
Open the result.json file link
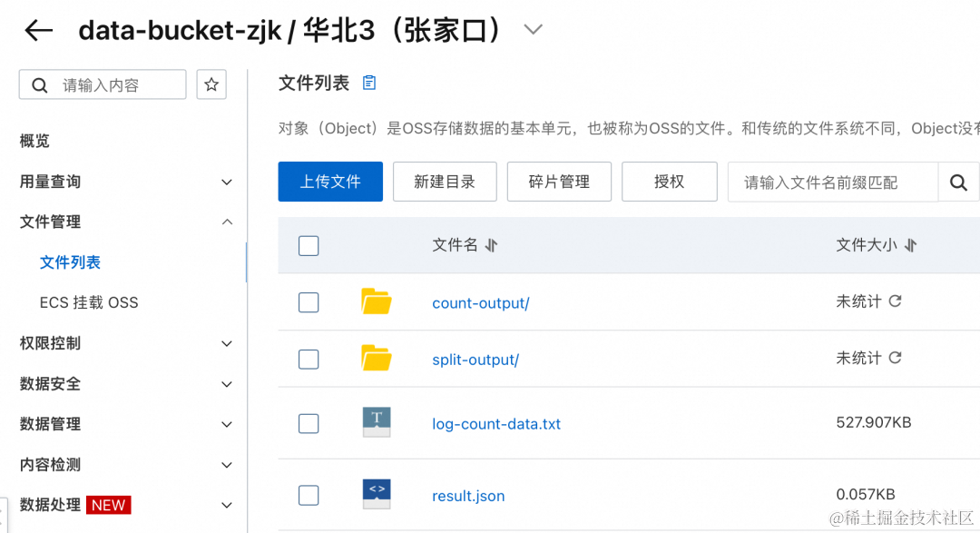[468, 495]
